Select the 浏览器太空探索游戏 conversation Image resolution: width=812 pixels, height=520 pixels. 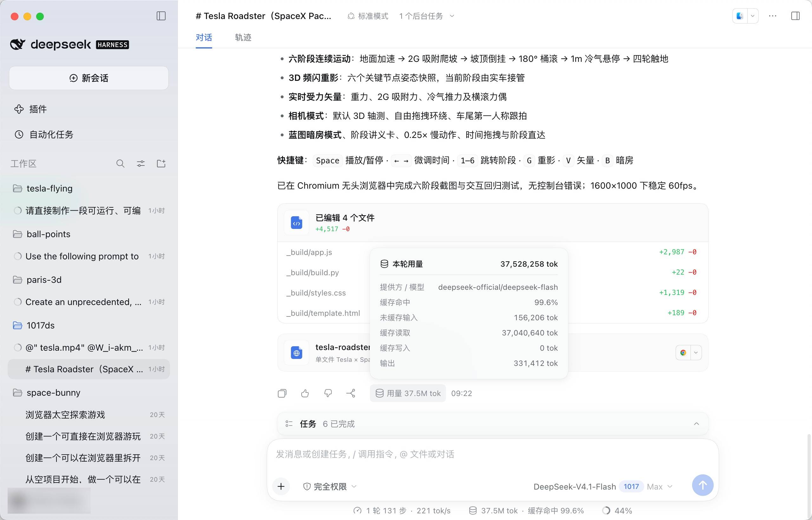(x=88, y=415)
